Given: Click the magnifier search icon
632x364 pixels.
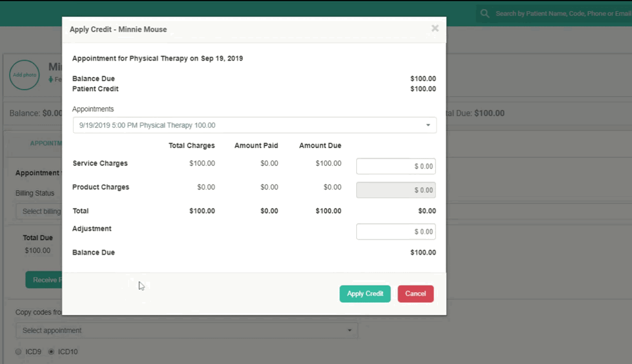Looking at the screenshot, I should [485, 13].
